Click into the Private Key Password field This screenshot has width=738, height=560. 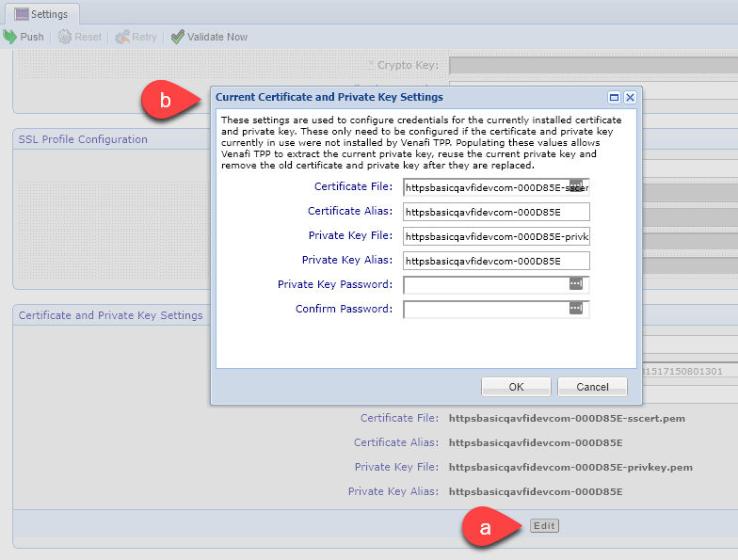coord(485,284)
